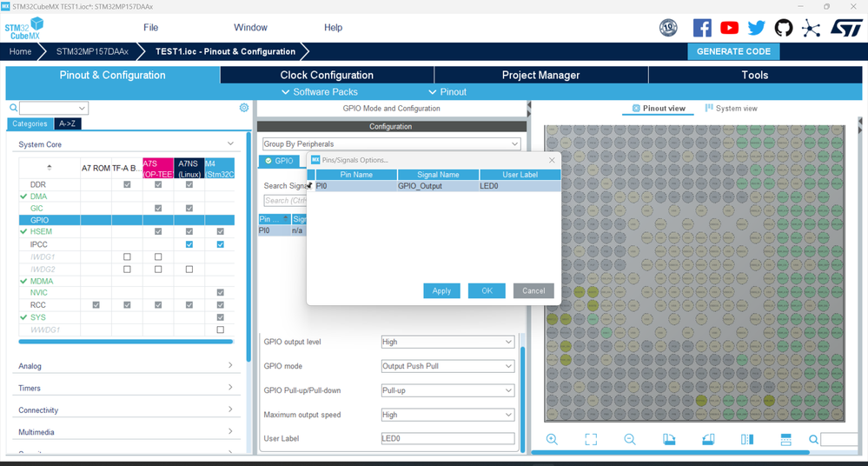
Task: Open the File menu
Action: pyautogui.click(x=150, y=28)
